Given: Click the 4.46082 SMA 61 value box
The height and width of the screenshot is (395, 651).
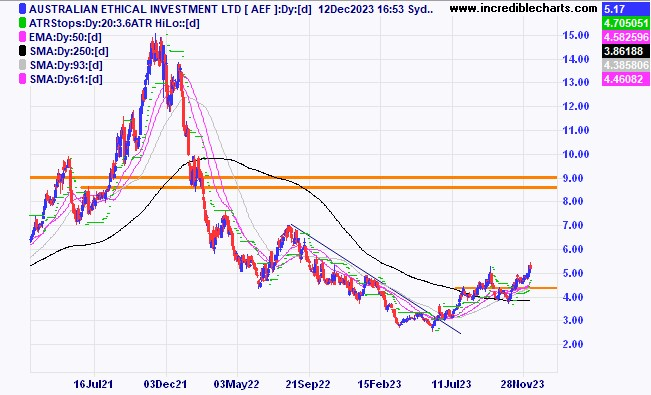Looking at the screenshot, I should (x=626, y=79).
